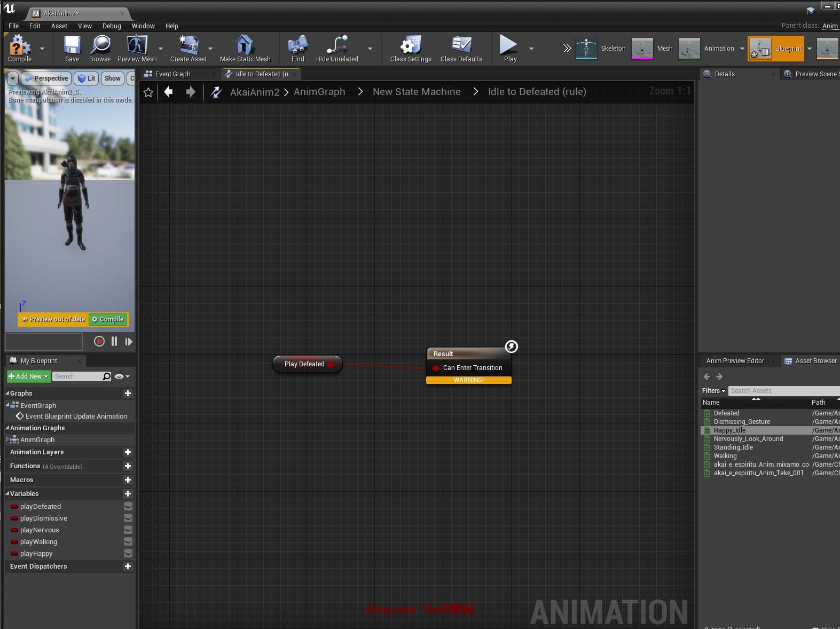Toggle playDefeated variable visibility
Image resolution: width=840 pixels, height=629 pixels.
[x=128, y=506]
